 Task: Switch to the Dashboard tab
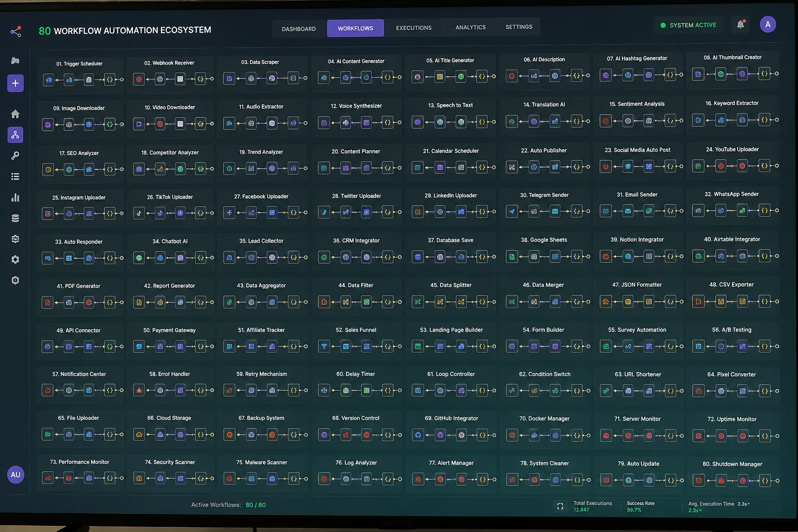pos(299,29)
